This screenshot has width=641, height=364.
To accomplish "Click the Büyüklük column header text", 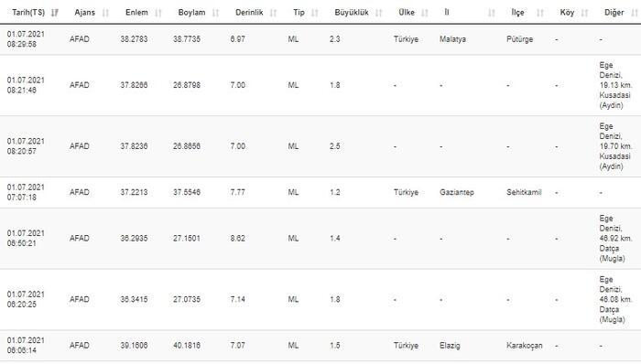I will pos(351,13).
